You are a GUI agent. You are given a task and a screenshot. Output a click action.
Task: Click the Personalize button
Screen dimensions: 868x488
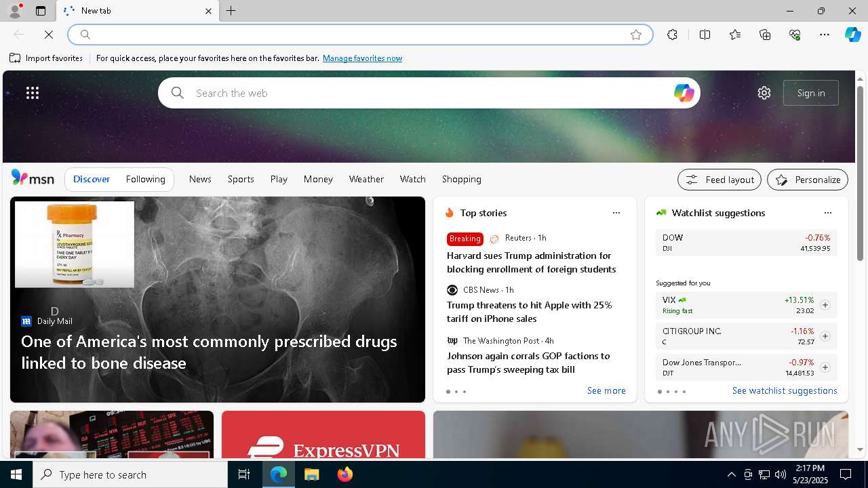[808, 180]
